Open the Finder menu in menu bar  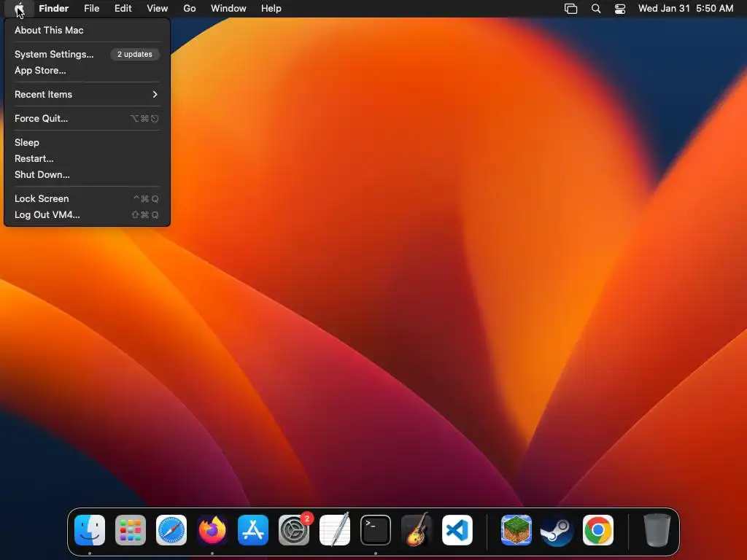54,9
